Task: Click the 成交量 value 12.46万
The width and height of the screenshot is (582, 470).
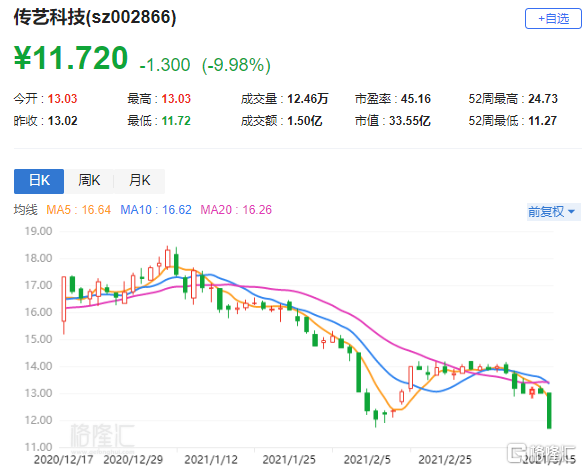Action: 308,99
